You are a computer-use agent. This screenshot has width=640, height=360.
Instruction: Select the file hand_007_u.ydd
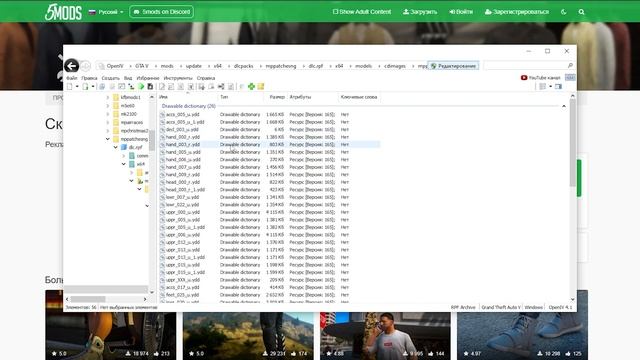(x=183, y=167)
